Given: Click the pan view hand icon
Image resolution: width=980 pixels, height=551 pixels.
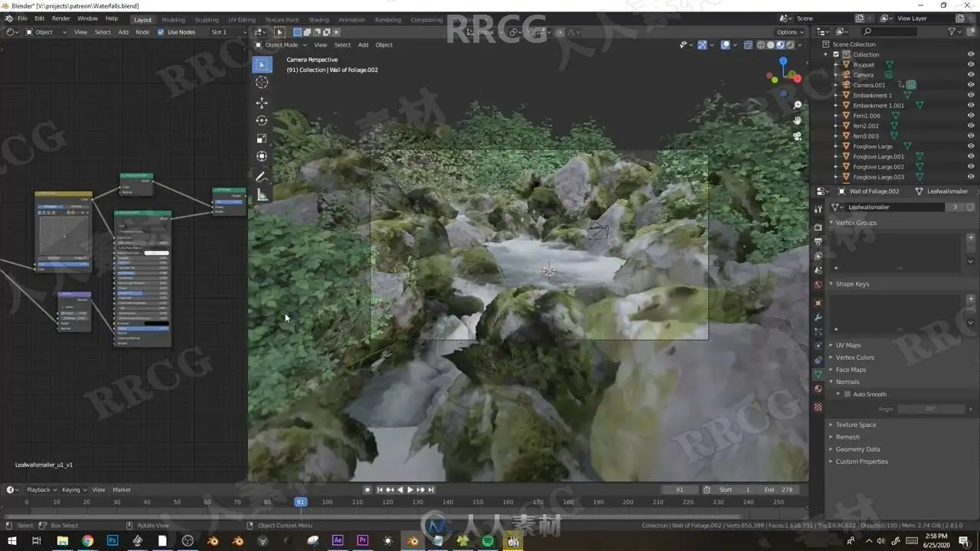Looking at the screenshot, I should [797, 120].
